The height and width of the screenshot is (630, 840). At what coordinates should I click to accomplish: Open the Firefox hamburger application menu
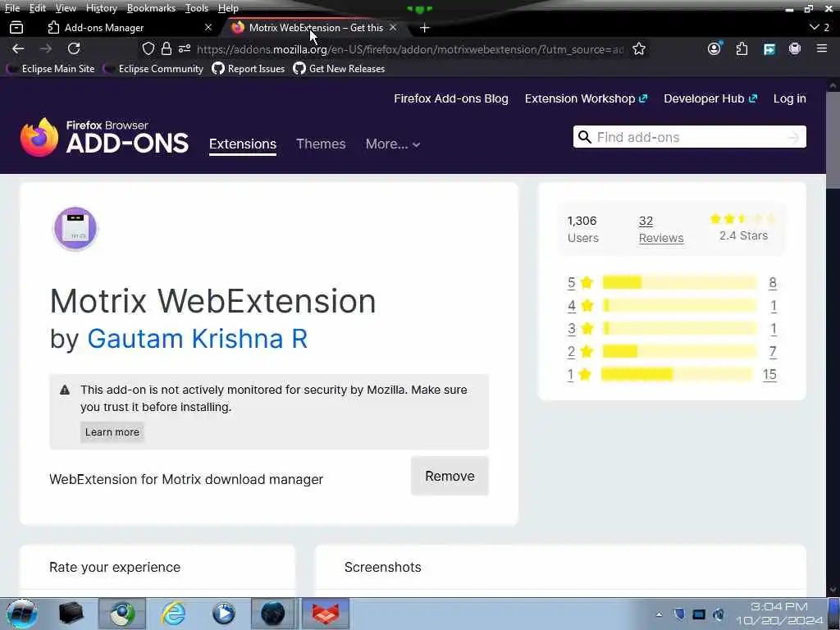tap(822, 48)
